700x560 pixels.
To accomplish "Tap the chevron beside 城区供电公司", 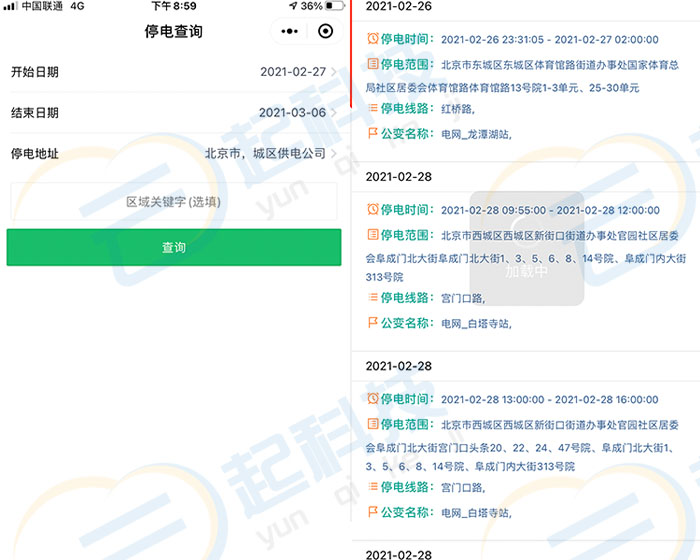I will pyautogui.click(x=334, y=153).
